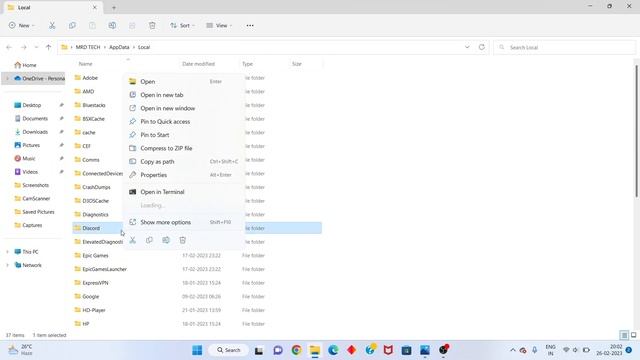Open Microsoft Edge from the taskbar
This screenshot has height=360, width=640.
333,350
